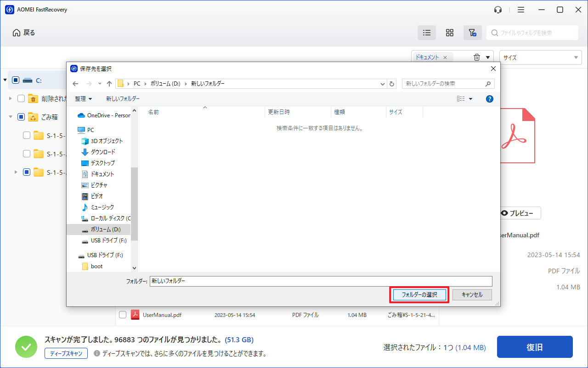
Task: Toggle the checked S-1-5 folder checkbox
Action: point(27,172)
